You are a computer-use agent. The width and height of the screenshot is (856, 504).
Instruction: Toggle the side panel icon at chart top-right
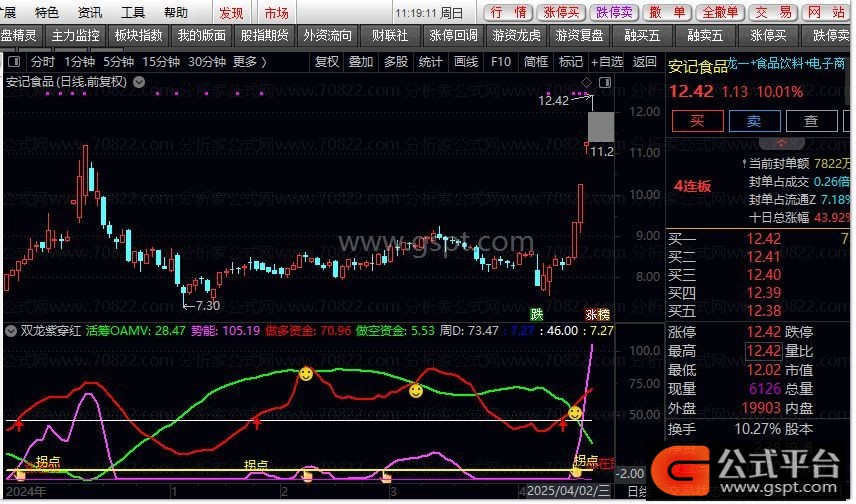point(604,82)
